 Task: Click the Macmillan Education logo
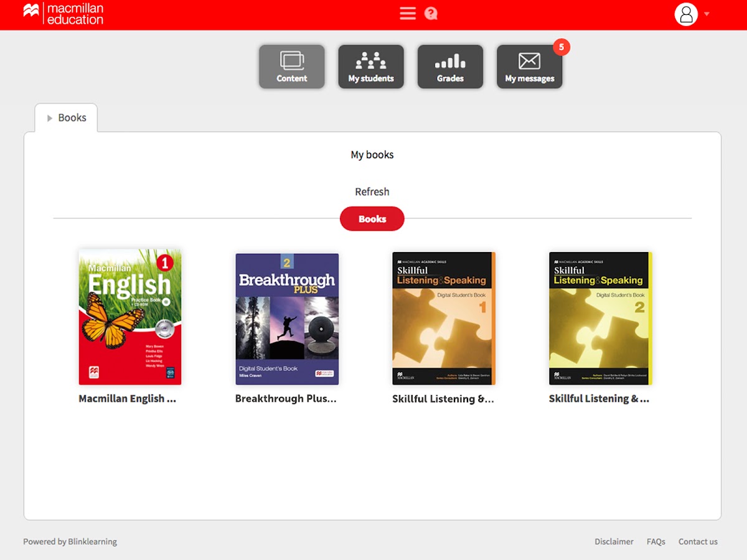pyautogui.click(x=63, y=14)
